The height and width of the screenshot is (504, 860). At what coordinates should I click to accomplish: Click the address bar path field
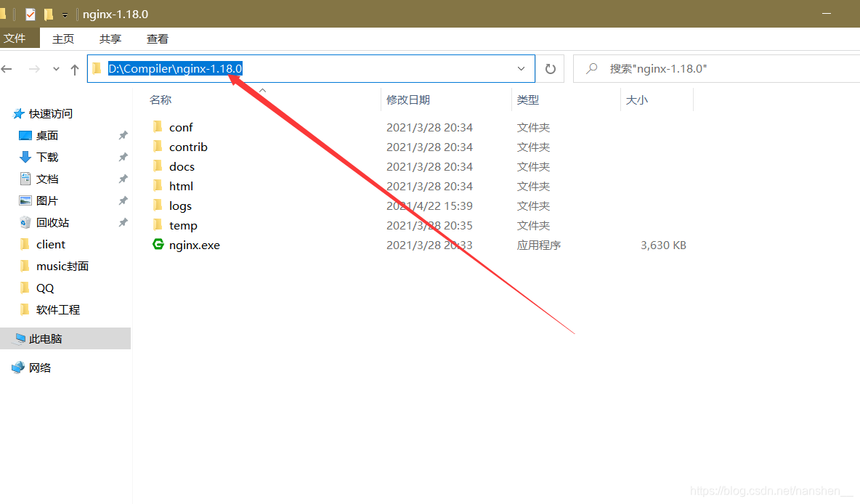tap(311, 68)
